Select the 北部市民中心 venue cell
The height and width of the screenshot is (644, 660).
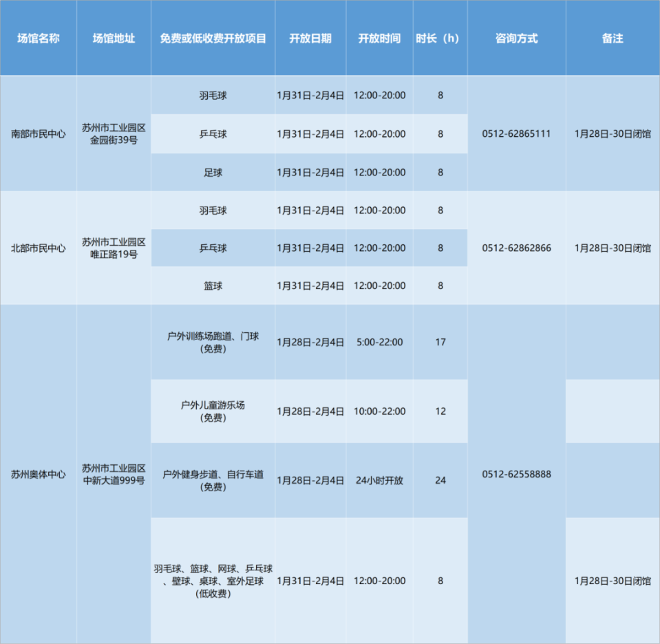(38, 248)
